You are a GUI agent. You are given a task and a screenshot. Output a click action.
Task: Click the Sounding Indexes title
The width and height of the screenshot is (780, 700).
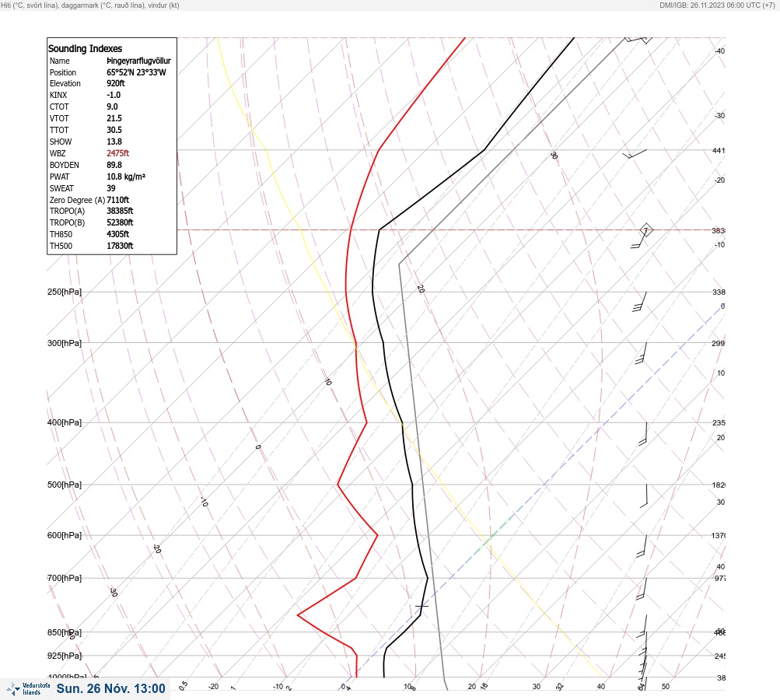point(85,48)
